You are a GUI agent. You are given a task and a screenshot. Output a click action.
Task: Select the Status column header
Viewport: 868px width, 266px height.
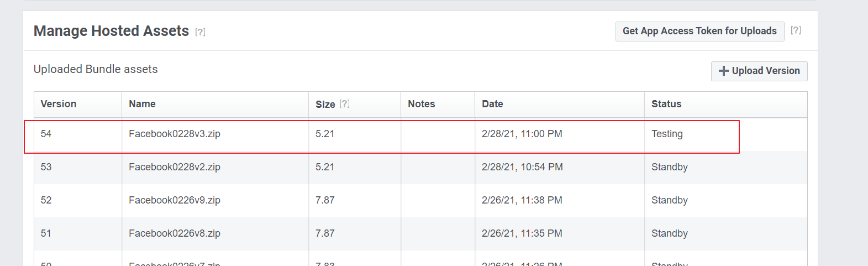666,104
